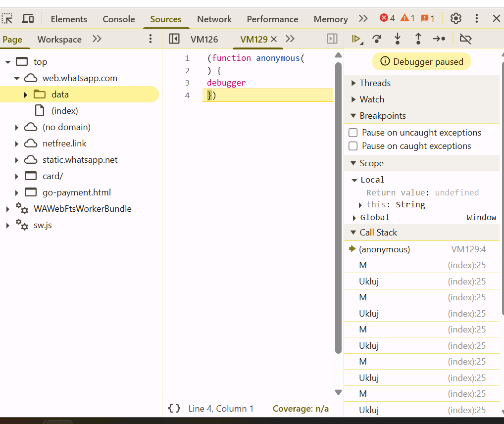The width and height of the screenshot is (504, 424).
Task: Close the VM129 file tab
Action: click(x=274, y=39)
